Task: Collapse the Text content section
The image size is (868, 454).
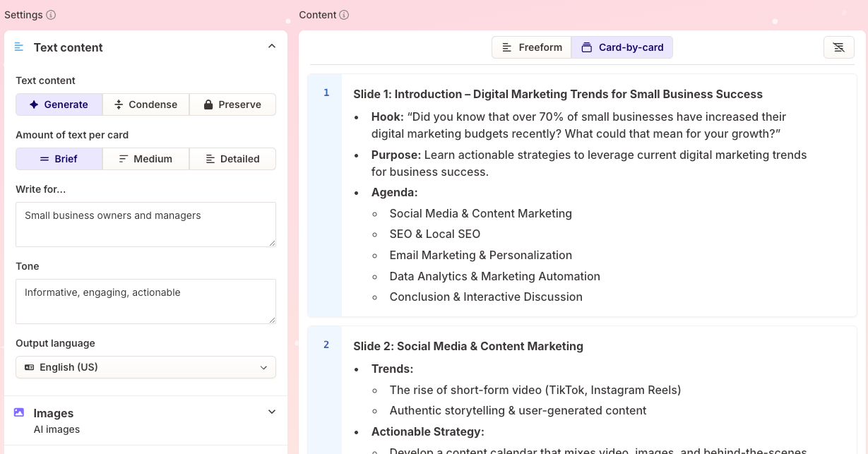Action: [272, 45]
